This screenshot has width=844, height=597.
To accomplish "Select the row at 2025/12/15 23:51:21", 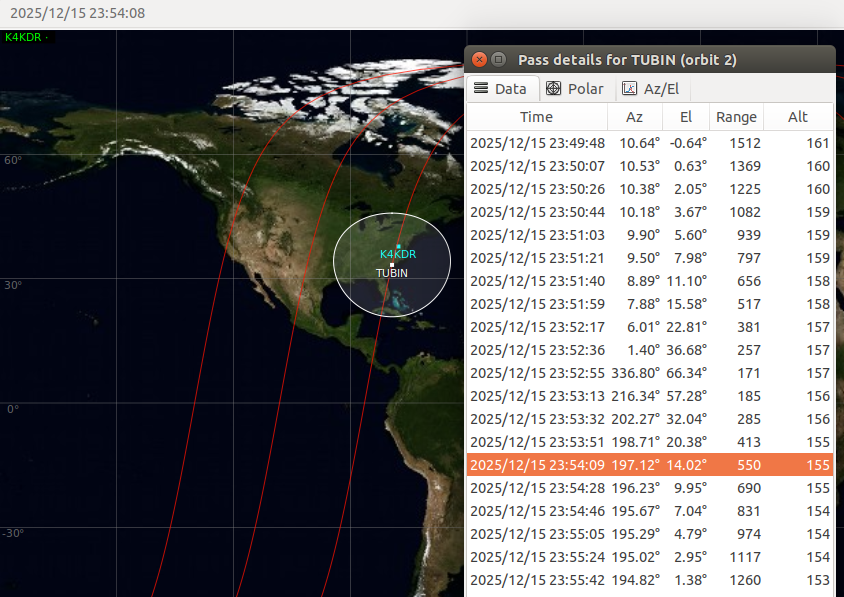I will tap(650, 258).
